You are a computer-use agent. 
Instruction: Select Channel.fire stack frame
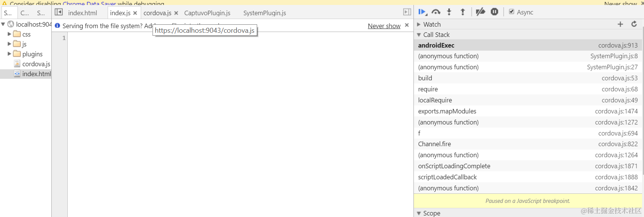[528, 144]
